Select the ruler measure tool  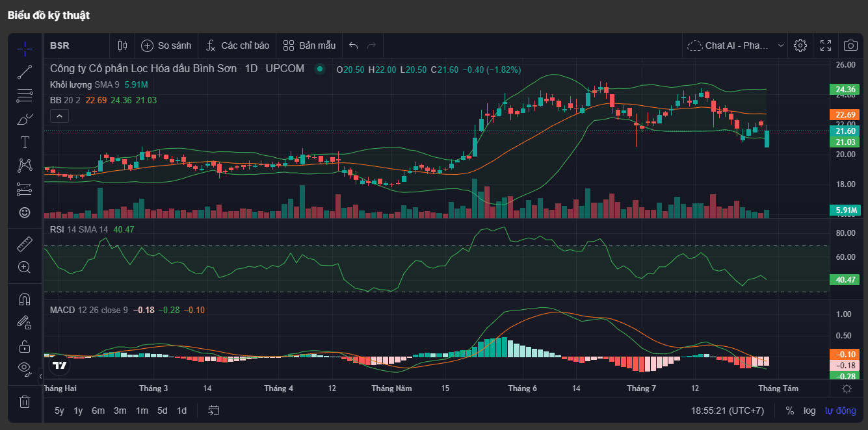tap(25, 244)
